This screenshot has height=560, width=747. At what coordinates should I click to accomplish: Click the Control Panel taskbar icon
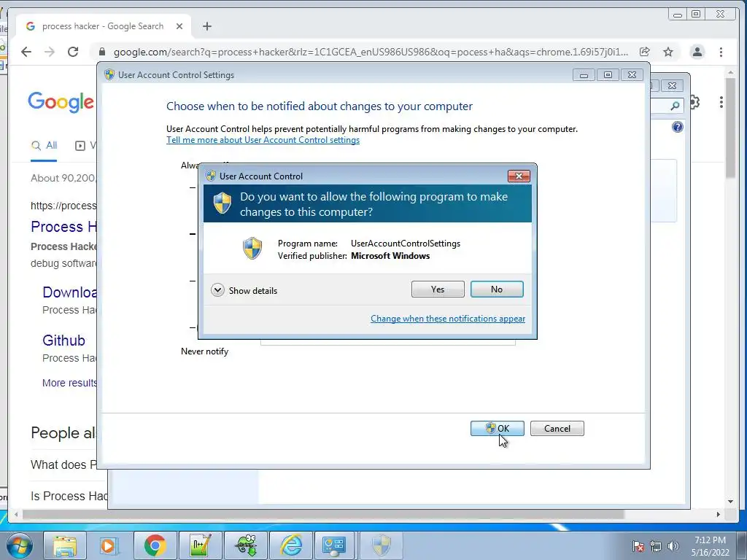(x=334, y=545)
